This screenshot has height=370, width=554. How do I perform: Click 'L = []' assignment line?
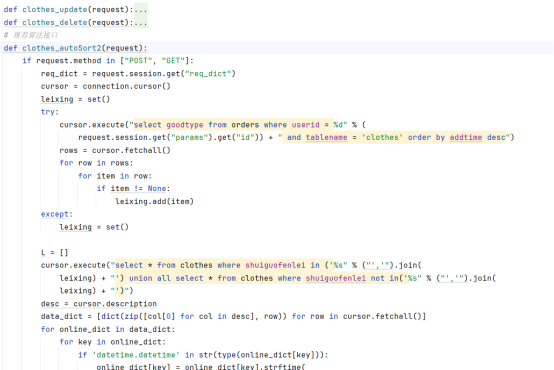coord(54,253)
